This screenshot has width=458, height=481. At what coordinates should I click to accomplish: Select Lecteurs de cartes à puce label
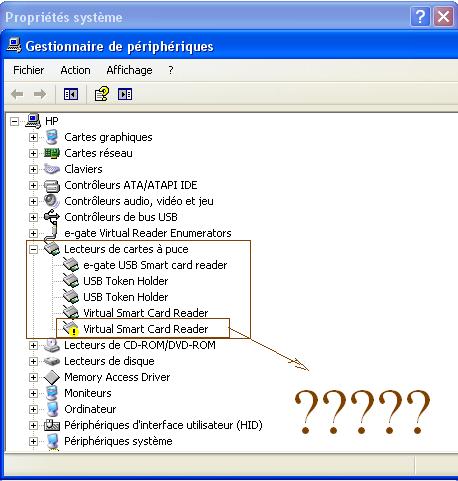[x=126, y=249]
